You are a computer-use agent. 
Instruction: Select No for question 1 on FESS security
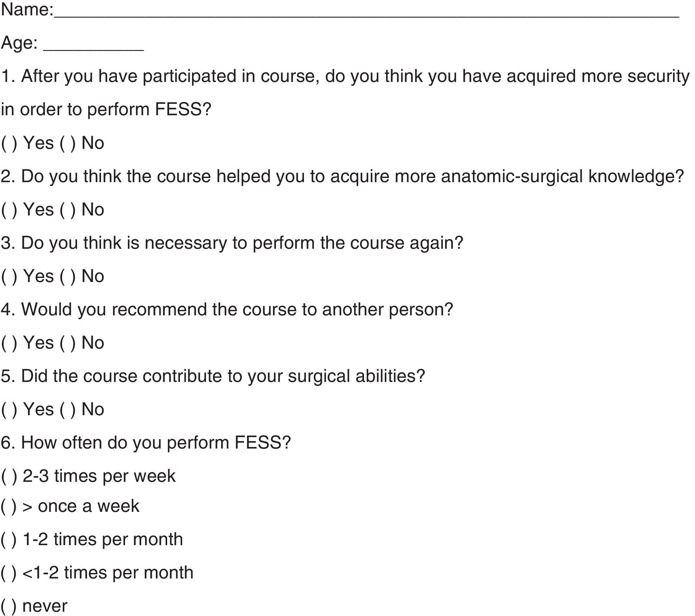click(68, 143)
